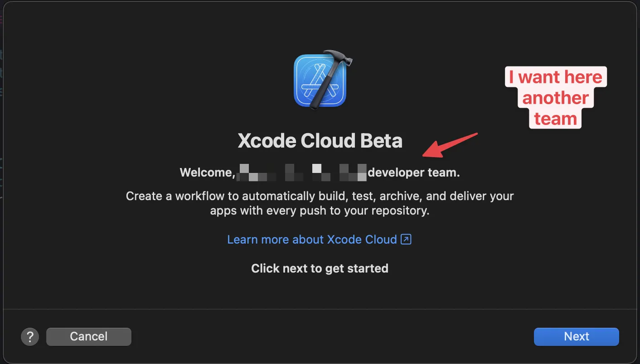Click the 'developer team.' text
Viewport: 640px width, 364px height.
[414, 172]
